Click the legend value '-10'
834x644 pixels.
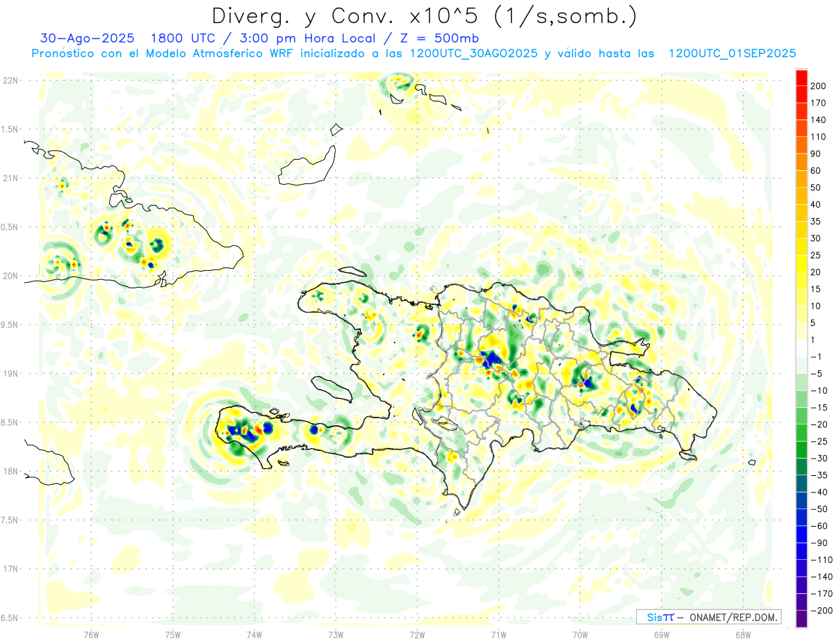pyautogui.click(x=820, y=390)
